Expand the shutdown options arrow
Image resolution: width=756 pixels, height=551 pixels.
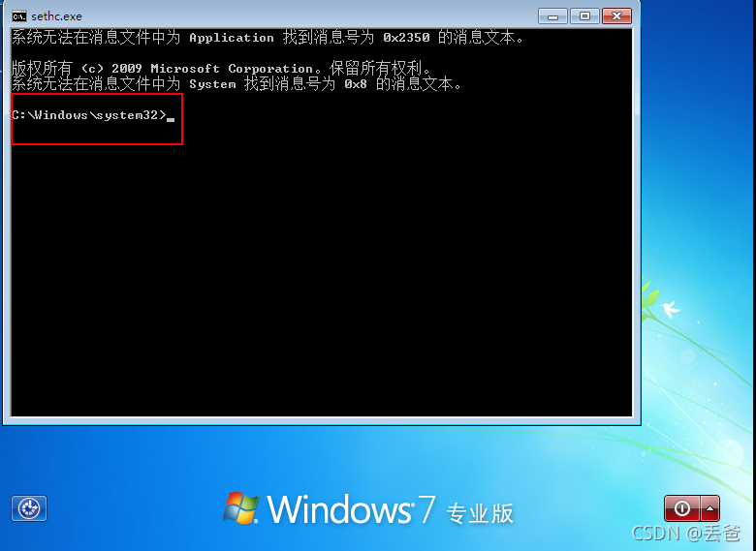tap(709, 508)
